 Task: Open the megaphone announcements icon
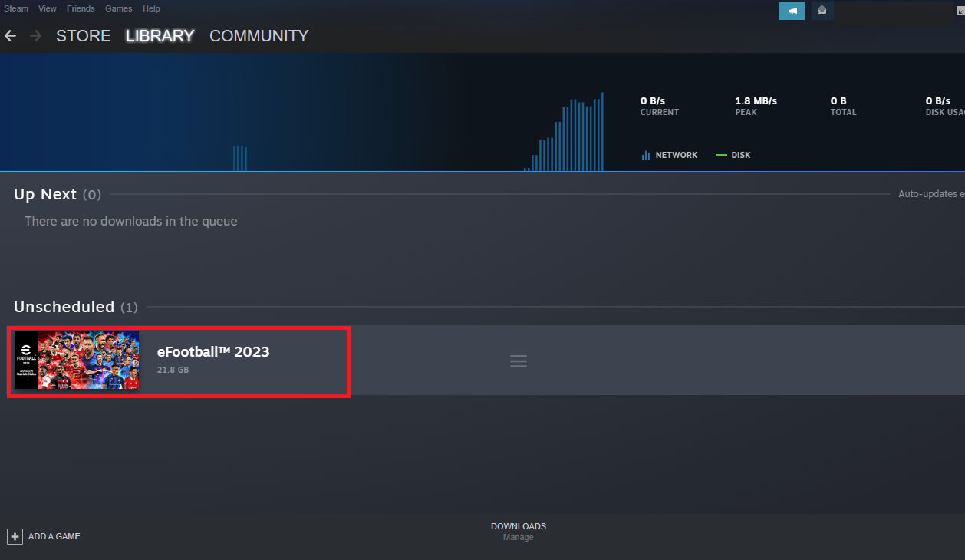(792, 10)
